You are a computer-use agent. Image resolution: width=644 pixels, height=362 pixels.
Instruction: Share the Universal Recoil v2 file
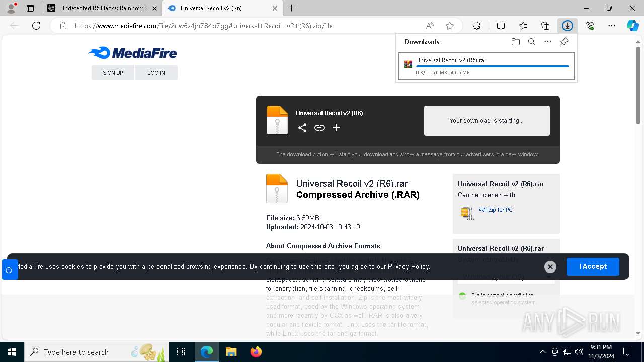302,128
